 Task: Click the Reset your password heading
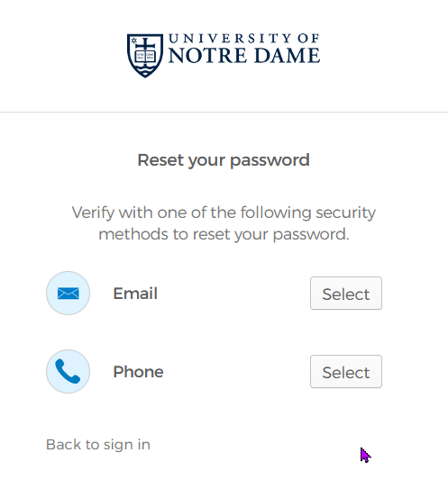tap(224, 160)
